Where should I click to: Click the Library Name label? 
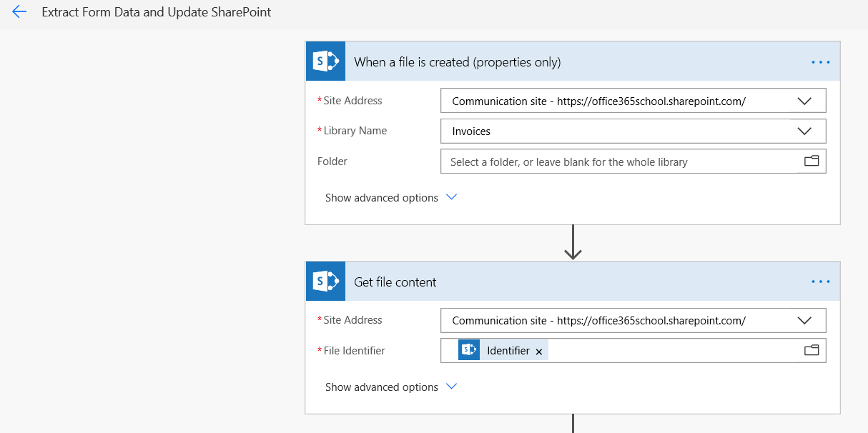point(355,131)
